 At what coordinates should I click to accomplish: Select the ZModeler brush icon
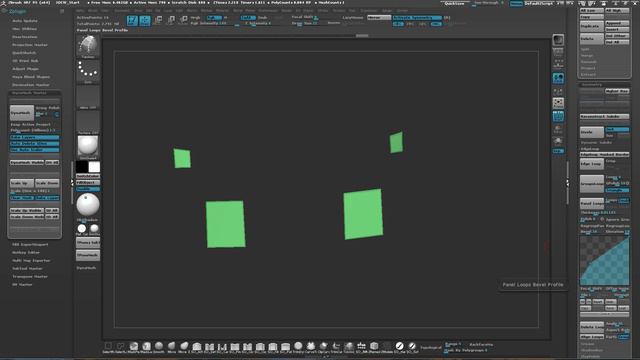tap(387, 347)
